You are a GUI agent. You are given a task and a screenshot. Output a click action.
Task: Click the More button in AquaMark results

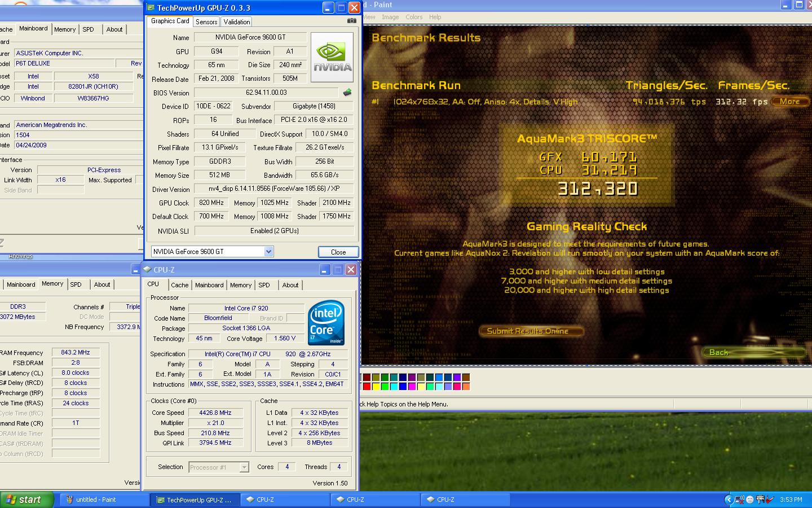pos(789,102)
